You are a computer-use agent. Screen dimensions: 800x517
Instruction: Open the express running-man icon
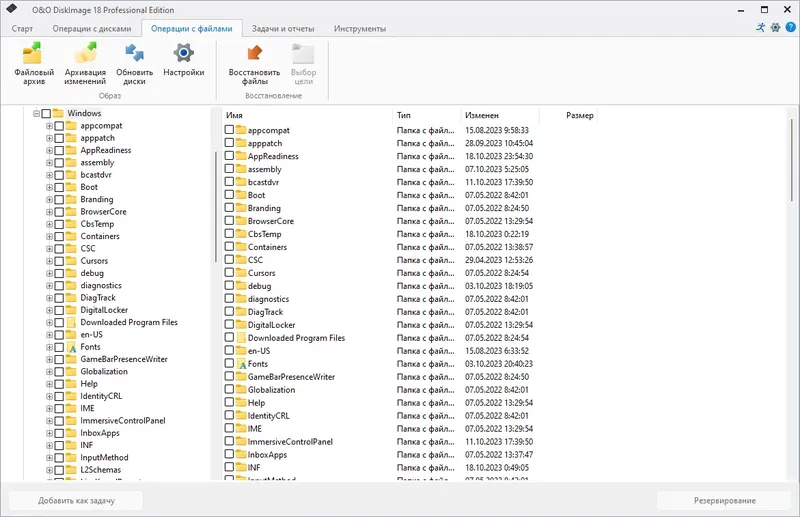pos(761,28)
